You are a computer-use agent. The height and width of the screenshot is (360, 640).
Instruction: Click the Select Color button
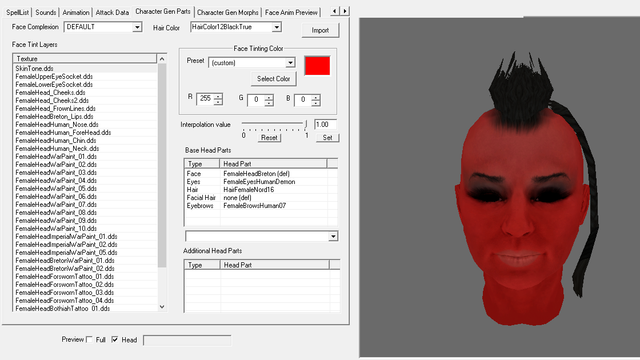(x=273, y=79)
